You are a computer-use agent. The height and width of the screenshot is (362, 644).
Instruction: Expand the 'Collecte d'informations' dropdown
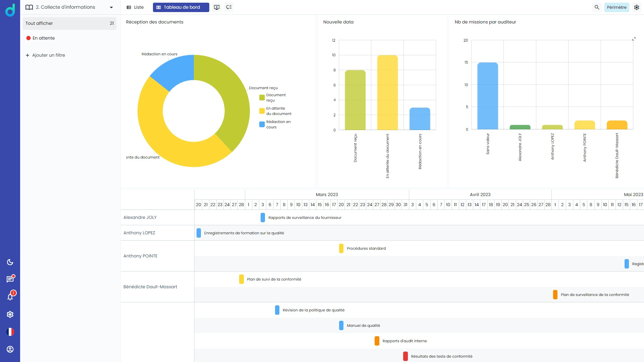pos(111,7)
